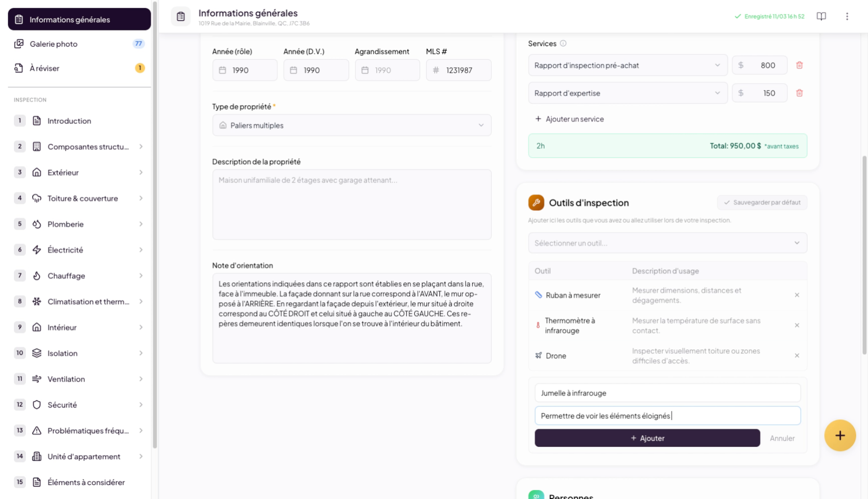868x499 pixels.
Task: Switch to Galerie photo
Action: pos(53,44)
